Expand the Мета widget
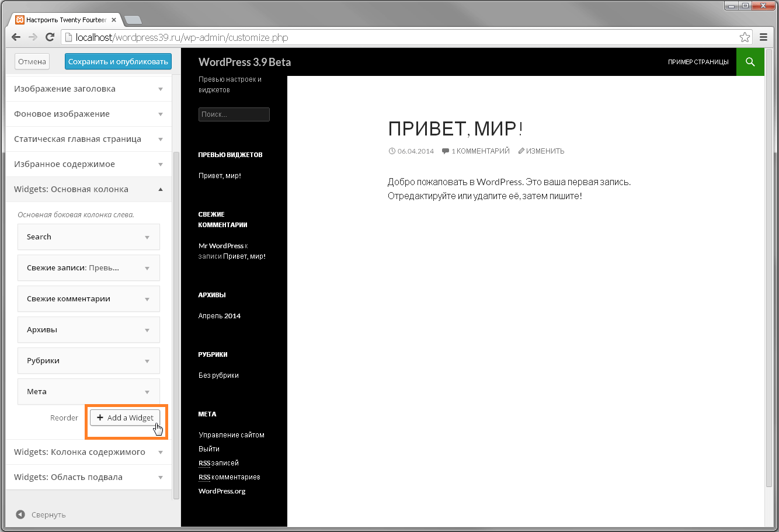 click(89, 391)
